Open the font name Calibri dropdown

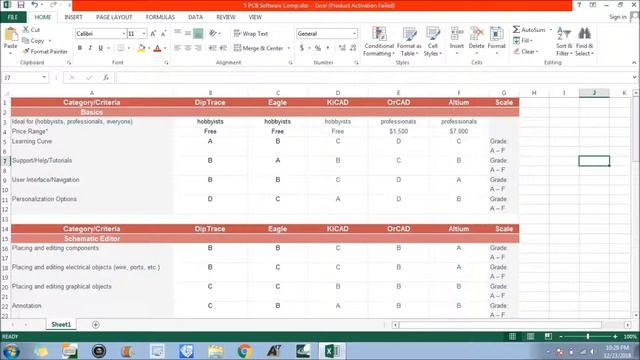(x=124, y=33)
